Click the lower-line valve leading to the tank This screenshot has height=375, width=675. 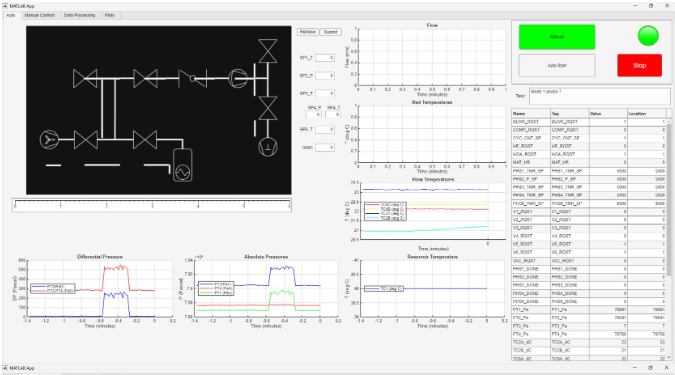click(x=145, y=139)
